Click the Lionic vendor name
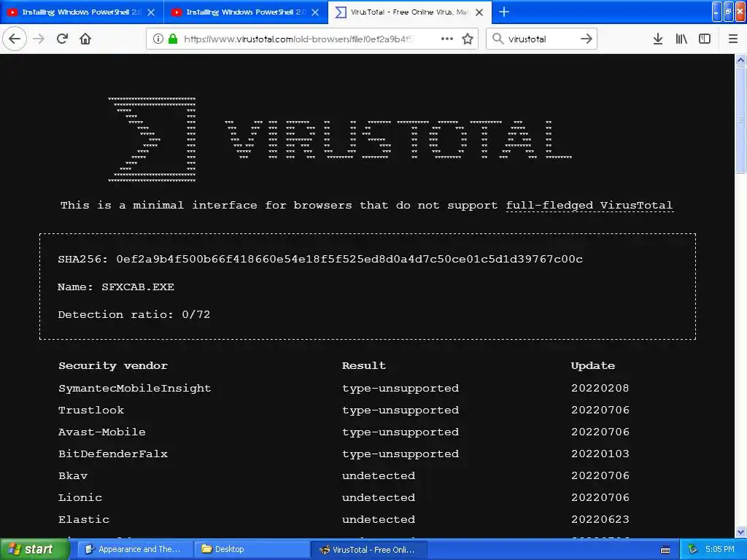Image resolution: width=747 pixels, height=560 pixels. point(80,497)
